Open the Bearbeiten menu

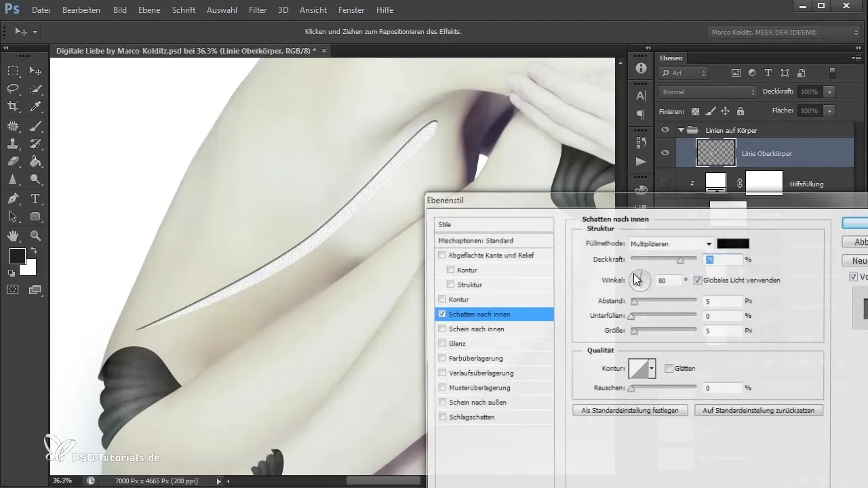[x=81, y=10]
